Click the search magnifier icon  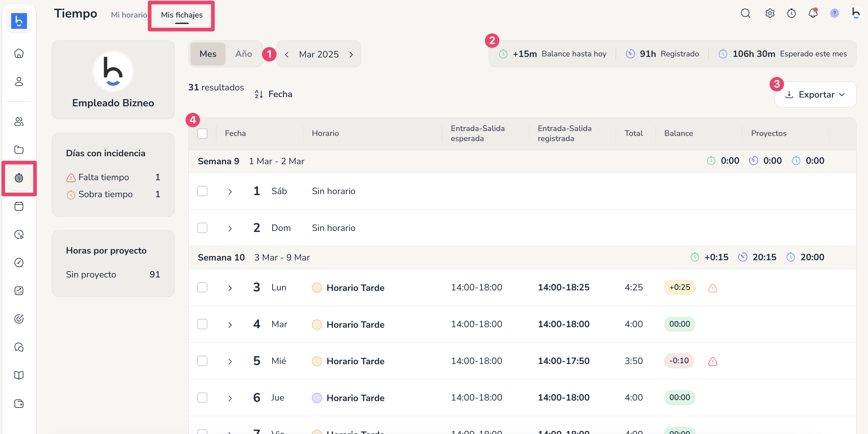(745, 13)
